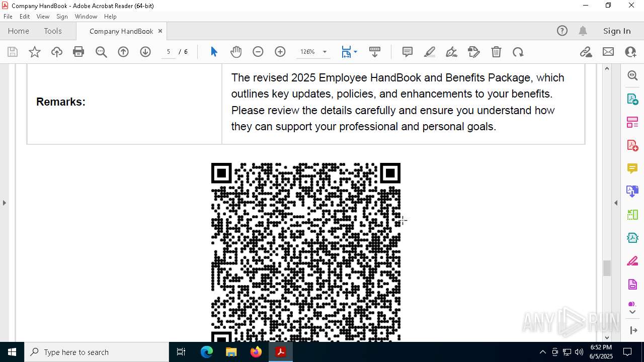Image resolution: width=644 pixels, height=362 pixels.
Task: Activate the hand pan tool
Action: click(236, 52)
